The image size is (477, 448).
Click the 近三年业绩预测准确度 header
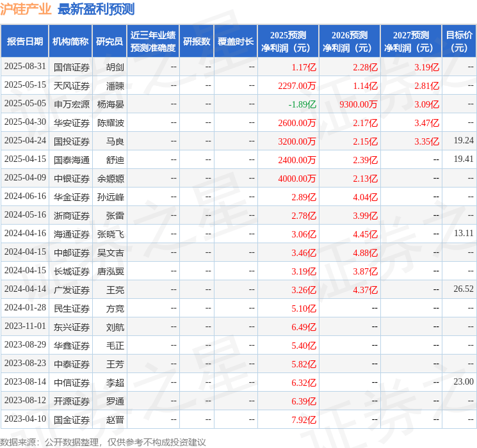coord(153,42)
